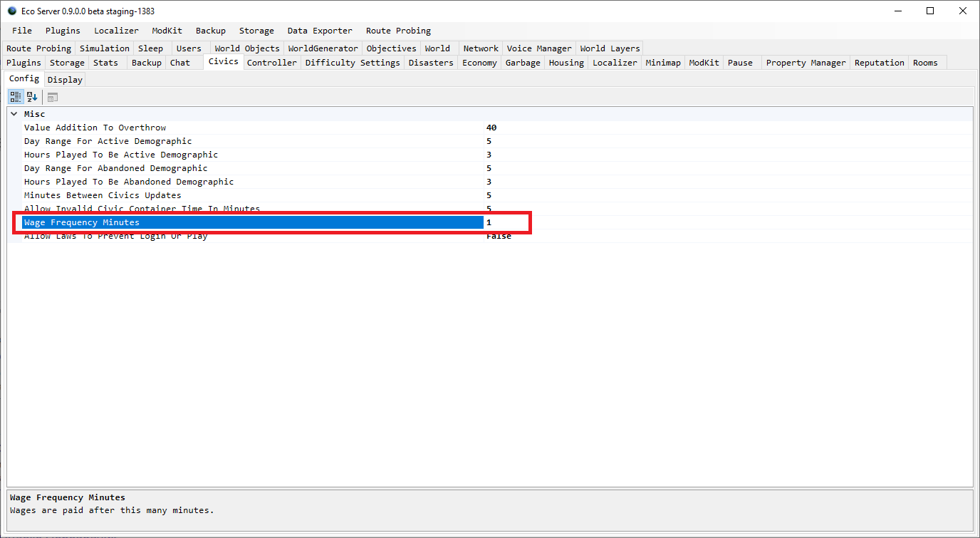Select the Config sub-tab
This screenshot has width=980, height=538.
click(x=24, y=78)
